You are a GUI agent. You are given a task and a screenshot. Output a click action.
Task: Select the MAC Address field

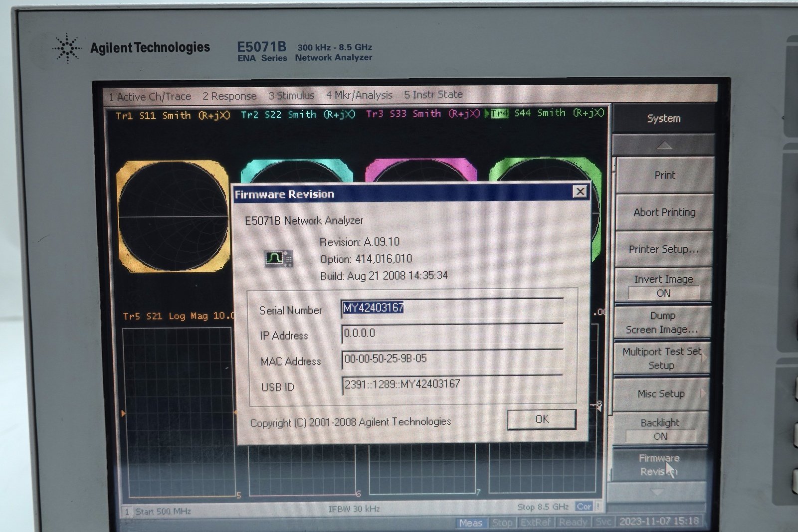point(452,359)
